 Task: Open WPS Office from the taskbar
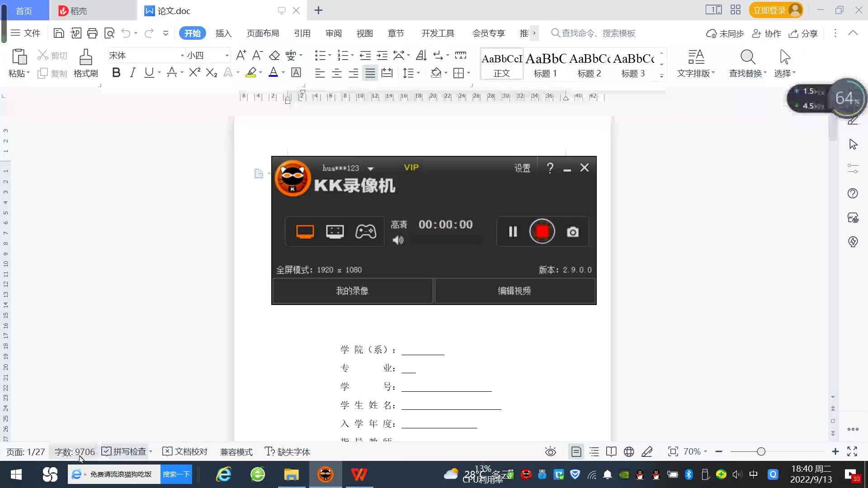[359, 474]
